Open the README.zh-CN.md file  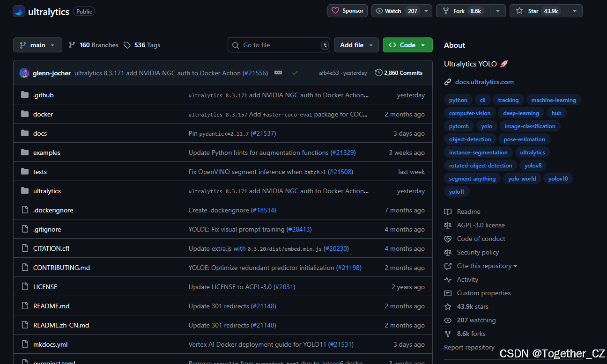pyautogui.click(x=61, y=325)
